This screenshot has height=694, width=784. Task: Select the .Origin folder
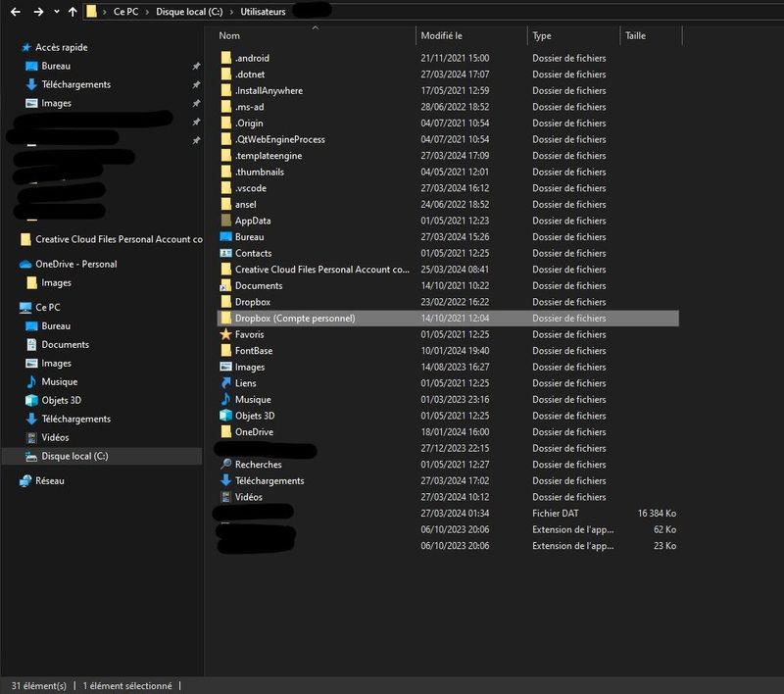click(249, 123)
